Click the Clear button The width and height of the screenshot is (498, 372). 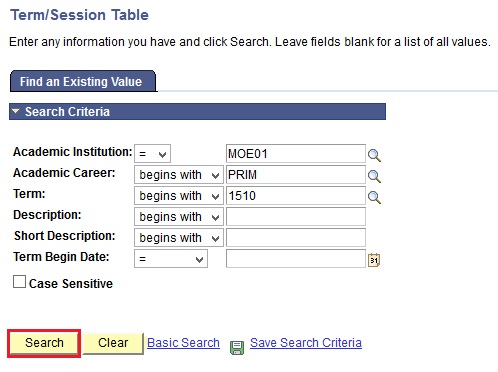tap(113, 343)
